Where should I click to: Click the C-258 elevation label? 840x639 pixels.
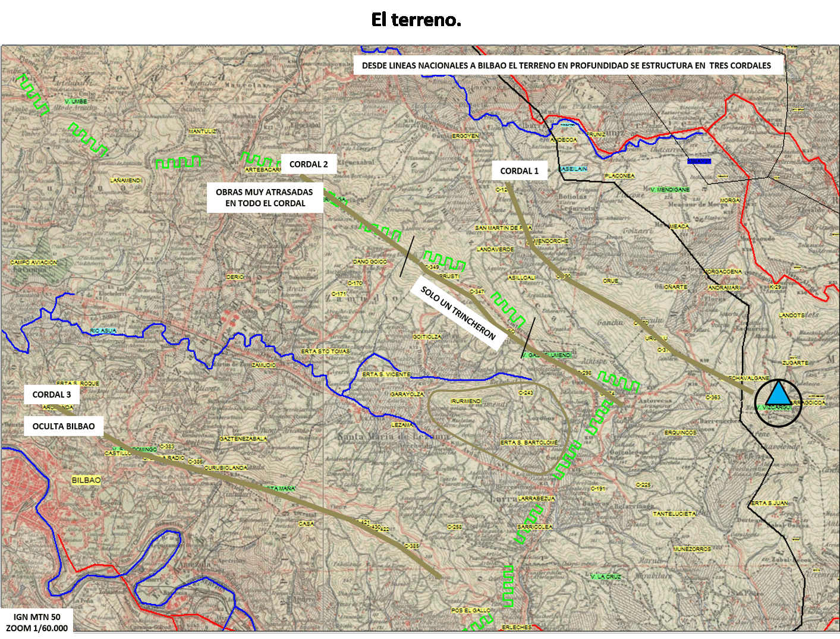tap(455, 527)
